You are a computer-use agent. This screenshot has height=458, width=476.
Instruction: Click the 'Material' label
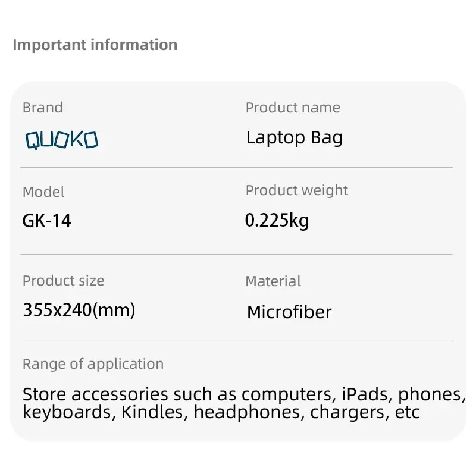[x=273, y=281]
